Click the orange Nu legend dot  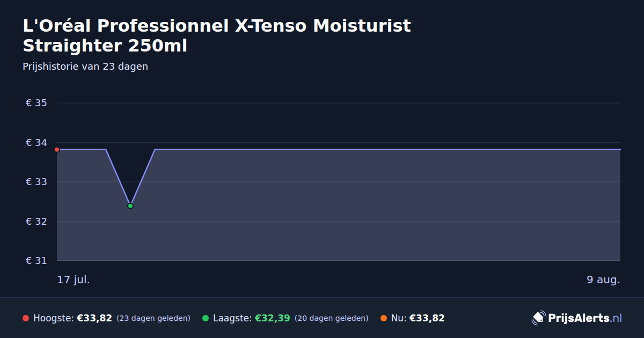click(x=384, y=318)
